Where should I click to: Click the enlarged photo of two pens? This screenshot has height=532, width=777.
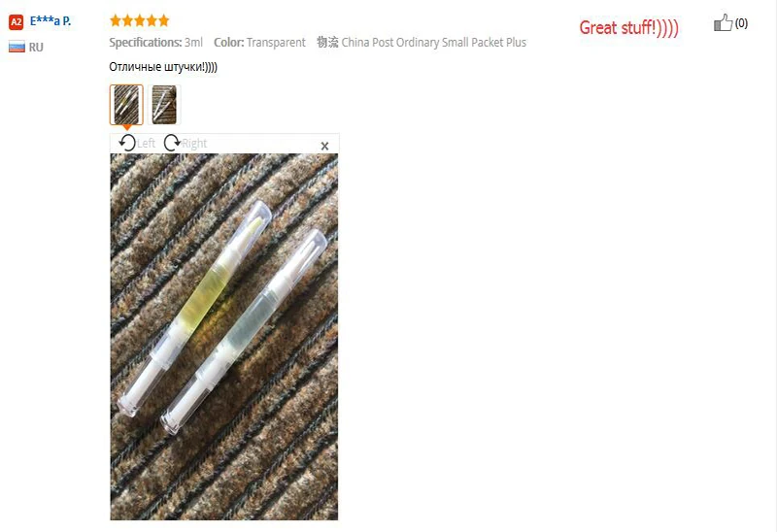[x=224, y=337]
